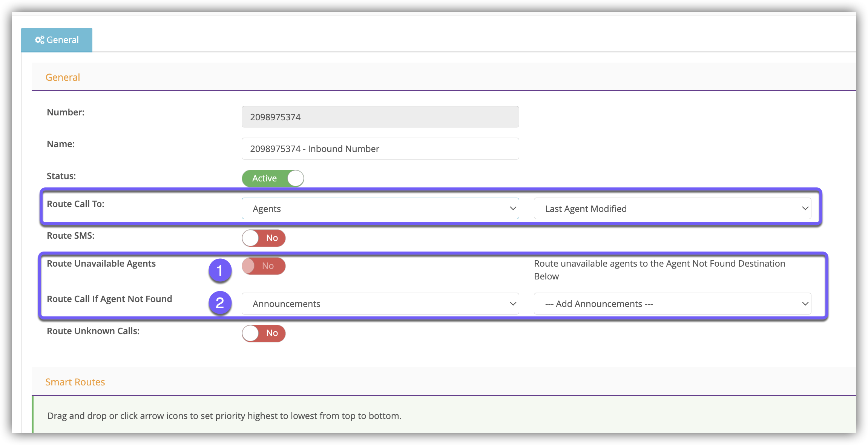The height and width of the screenshot is (445, 868).
Task: Click the greyed-out Number field
Action: point(380,117)
